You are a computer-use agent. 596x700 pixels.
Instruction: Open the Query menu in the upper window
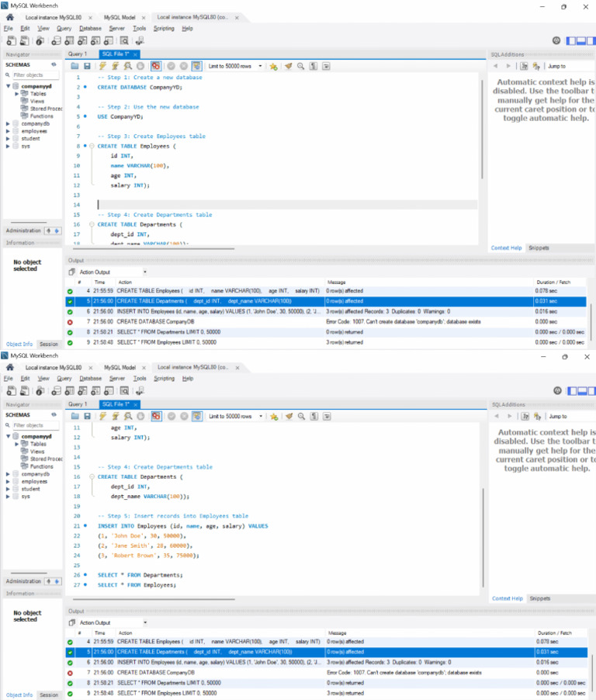coord(64,28)
